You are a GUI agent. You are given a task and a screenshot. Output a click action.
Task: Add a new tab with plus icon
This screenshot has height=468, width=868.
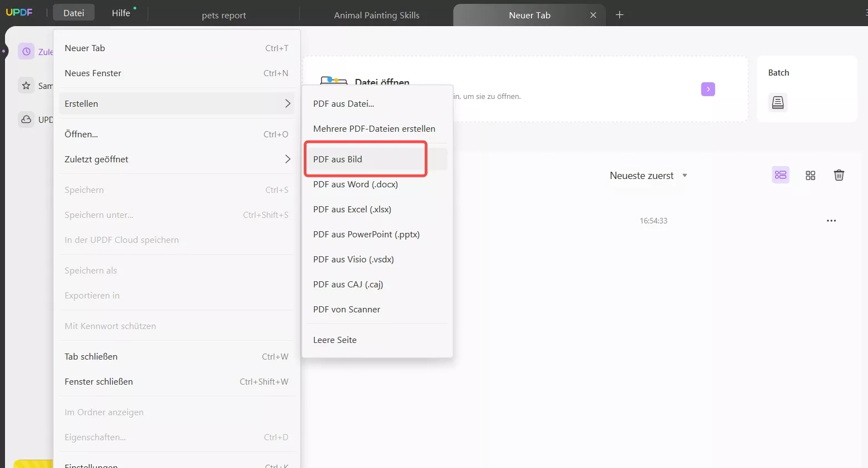[619, 14]
